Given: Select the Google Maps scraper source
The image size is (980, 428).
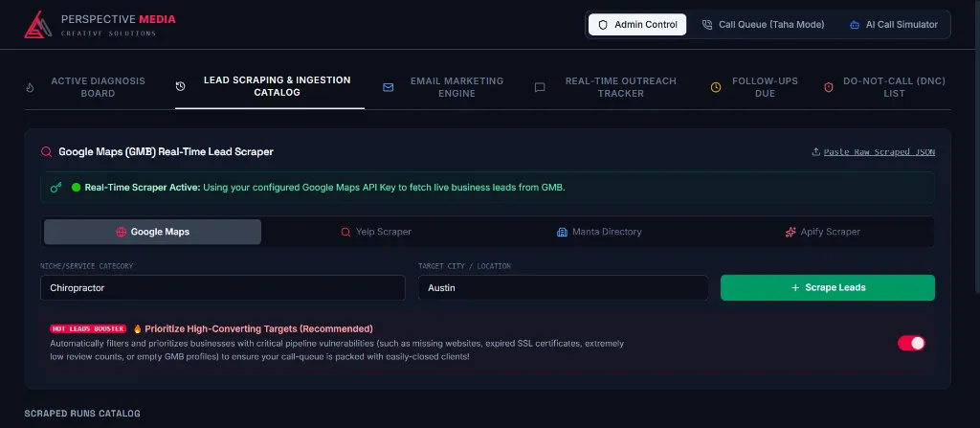Looking at the screenshot, I should tap(152, 232).
